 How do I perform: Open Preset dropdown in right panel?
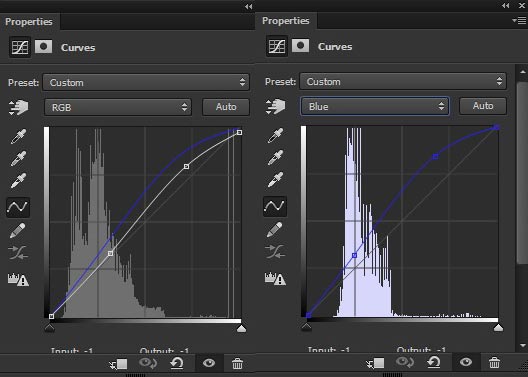pos(403,81)
